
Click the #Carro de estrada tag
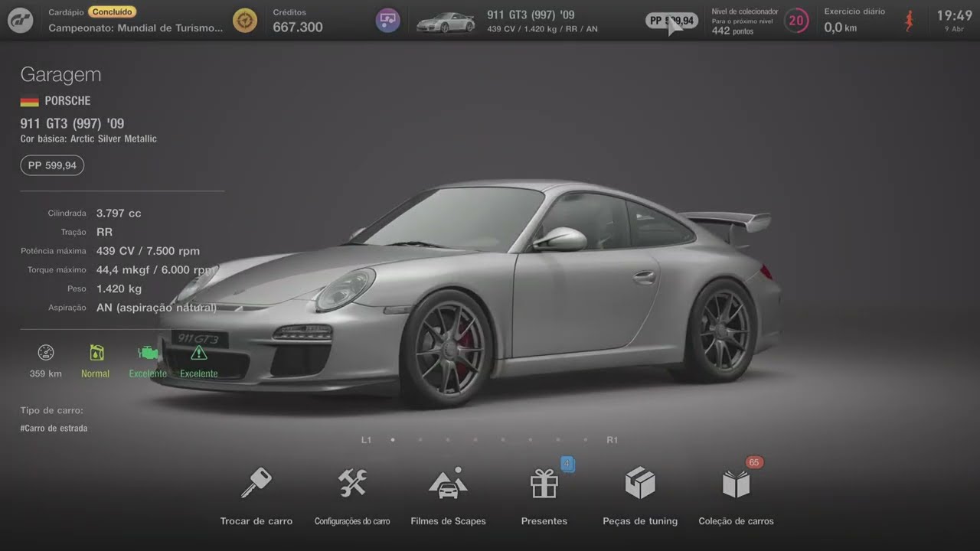(54, 429)
